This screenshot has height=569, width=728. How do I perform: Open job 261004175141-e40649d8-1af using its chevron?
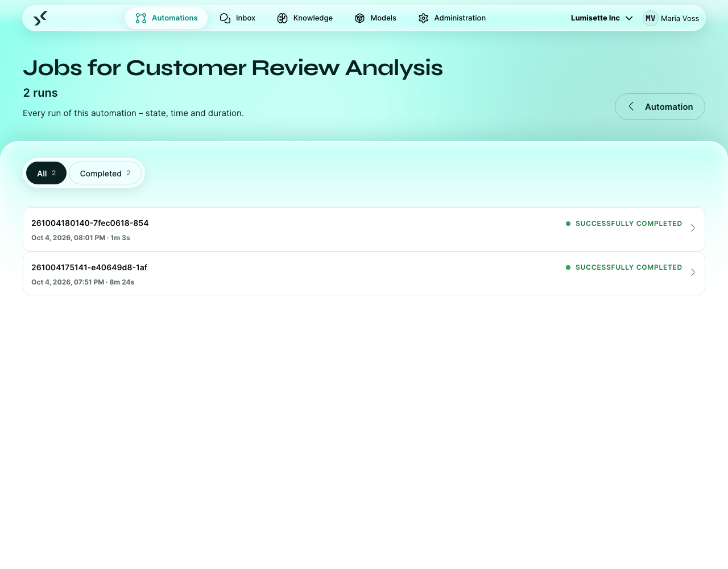click(x=693, y=273)
